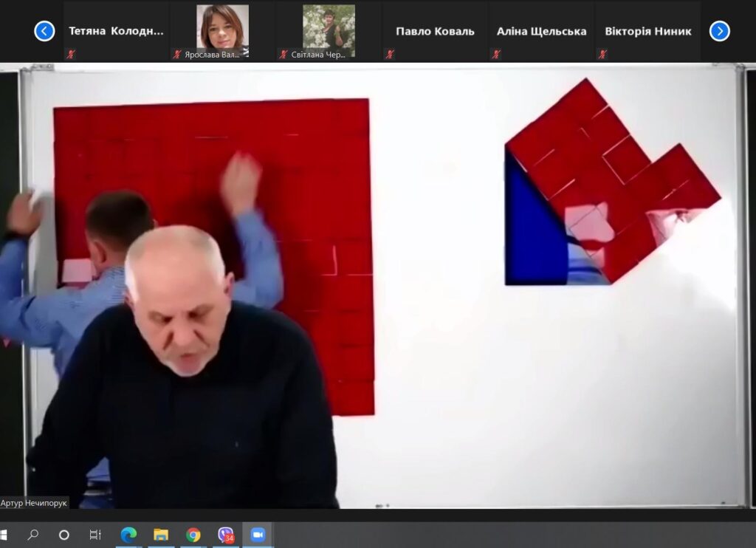Select Ярослава video thumbnail

(222, 31)
